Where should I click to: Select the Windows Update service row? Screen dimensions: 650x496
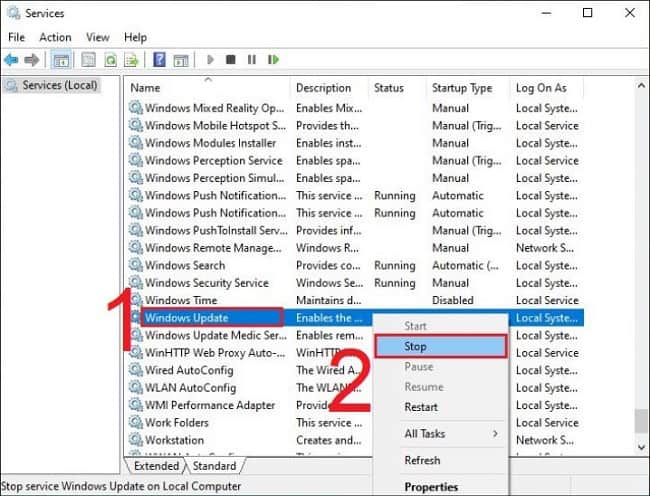356,318
